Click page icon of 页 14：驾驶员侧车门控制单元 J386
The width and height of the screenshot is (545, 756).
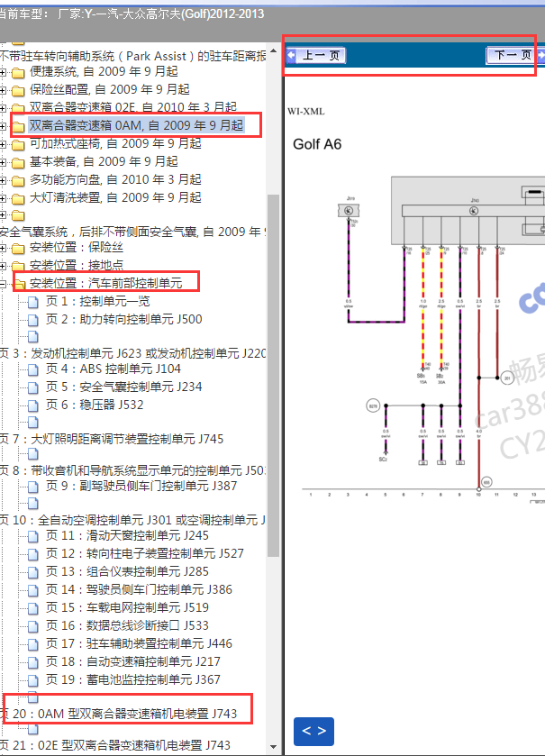(x=33, y=590)
